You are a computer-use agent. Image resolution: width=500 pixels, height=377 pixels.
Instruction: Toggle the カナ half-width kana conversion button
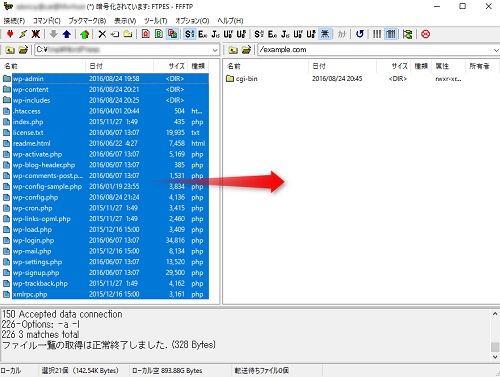(x=342, y=34)
